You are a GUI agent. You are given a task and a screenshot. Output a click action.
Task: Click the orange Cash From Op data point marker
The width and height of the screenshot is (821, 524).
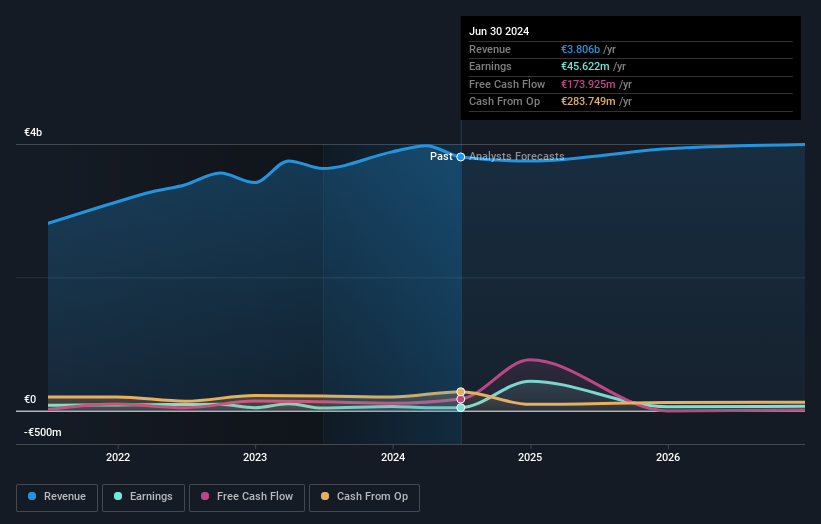[461, 392]
